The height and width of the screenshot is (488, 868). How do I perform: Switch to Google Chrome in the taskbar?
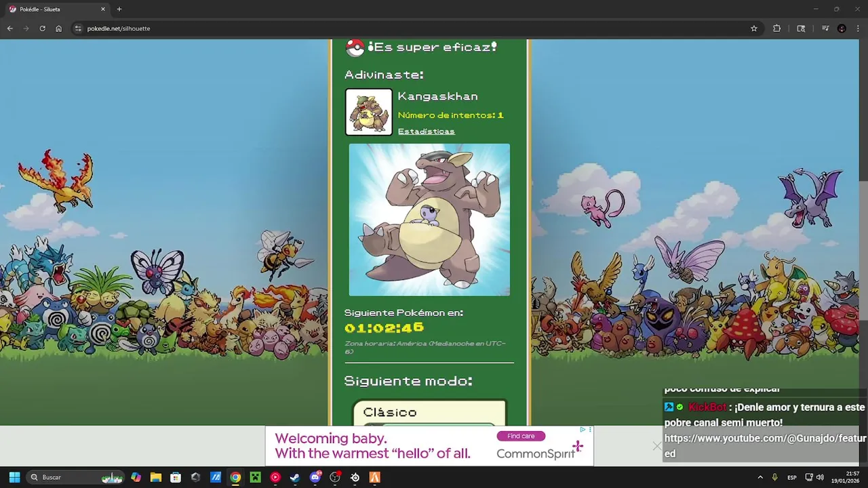tap(235, 477)
